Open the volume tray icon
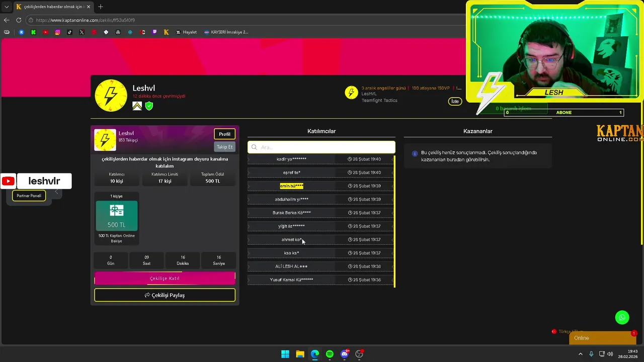This screenshot has height=362, width=644. coord(610,354)
